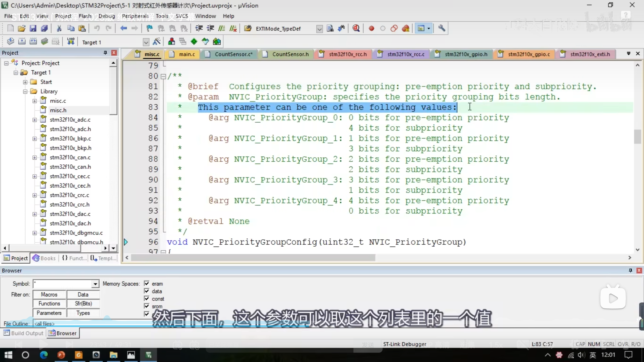The image size is (644, 362).
Task: Click the Functions filter button
Action: pos(49,304)
